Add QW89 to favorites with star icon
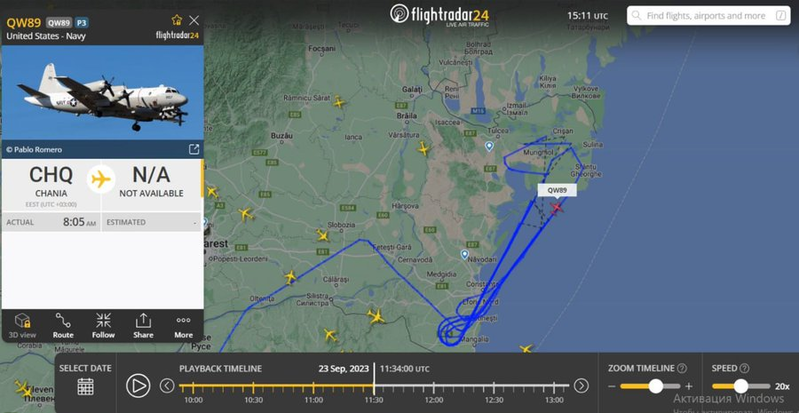The width and height of the screenshot is (799, 413). coord(177,20)
